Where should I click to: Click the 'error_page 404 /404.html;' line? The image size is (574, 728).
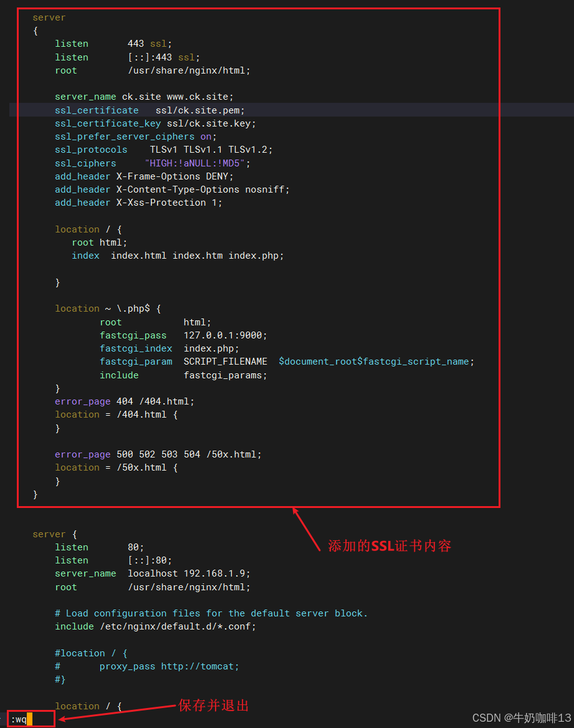tap(125, 401)
